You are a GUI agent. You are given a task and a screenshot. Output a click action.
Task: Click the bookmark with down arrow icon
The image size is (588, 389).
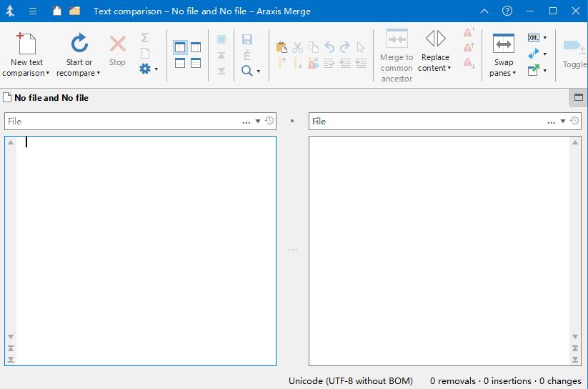point(298,63)
